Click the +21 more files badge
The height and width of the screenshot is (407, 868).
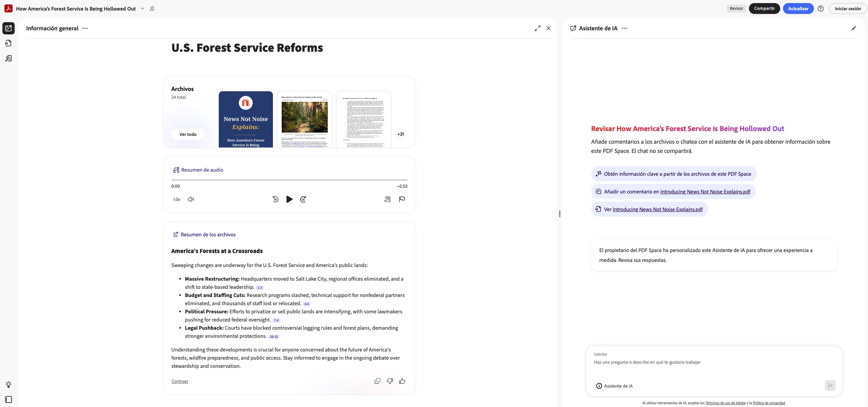(400, 134)
